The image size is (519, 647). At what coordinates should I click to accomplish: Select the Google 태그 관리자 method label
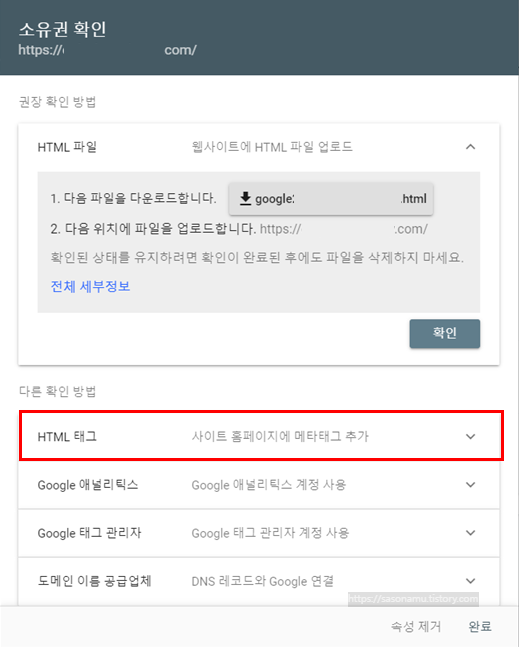(90, 533)
